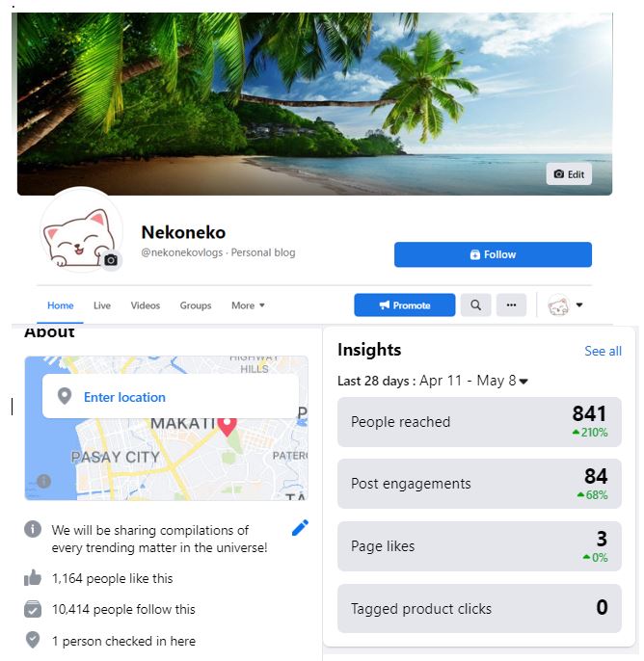
Task: Open See all insights link
Action: (x=603, y=351)
